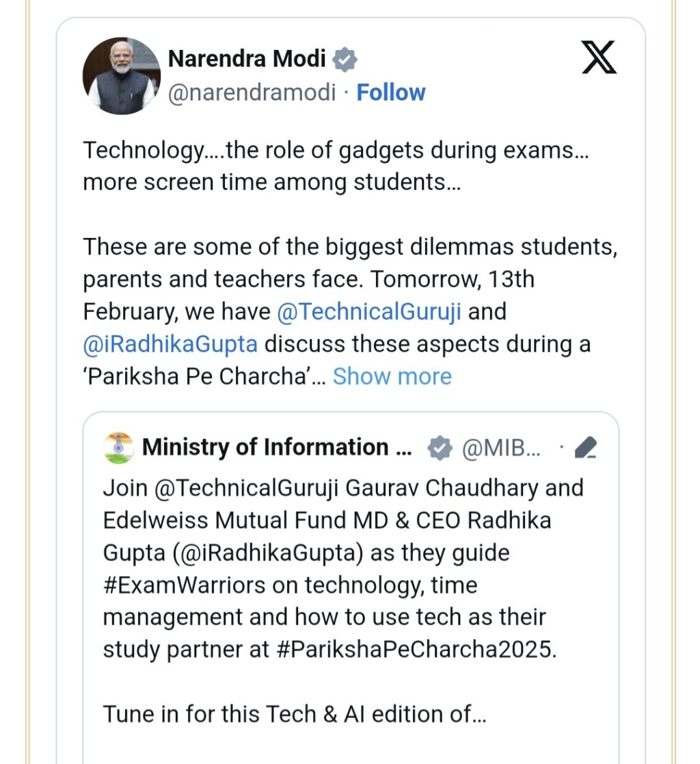
Task: Expand tweet with Show more
Action: (x=392, y=376)
